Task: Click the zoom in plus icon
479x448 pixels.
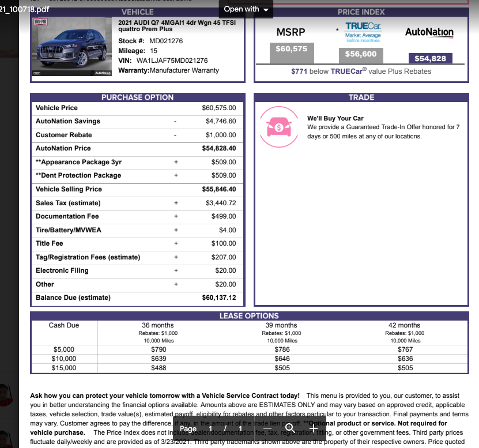Action: [314, 428]
